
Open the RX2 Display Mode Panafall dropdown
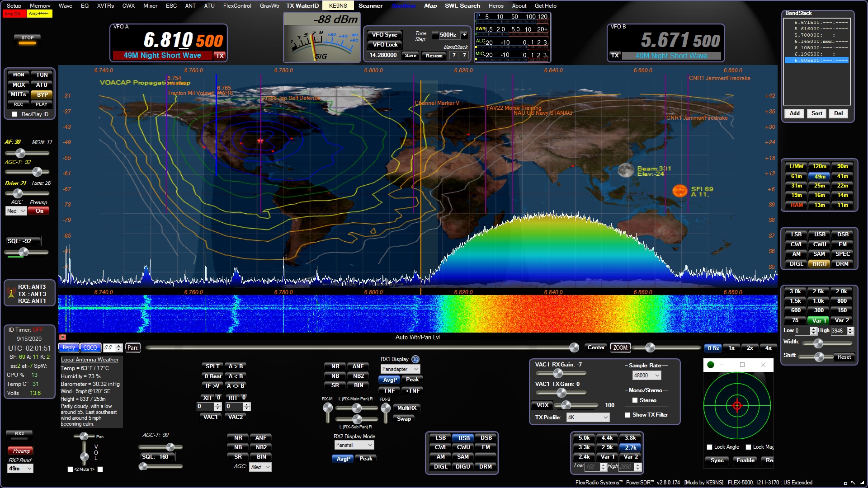354,445
